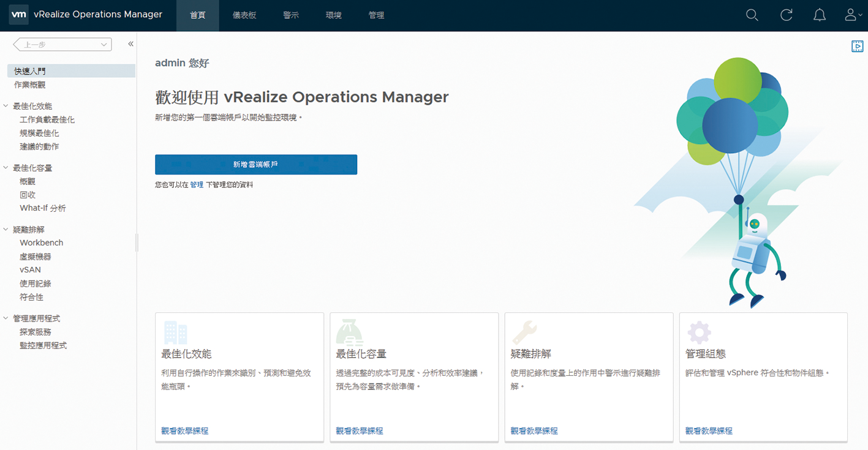Open 觀看教學課程 link on 管理組態 card

click(x=709, y=431)
